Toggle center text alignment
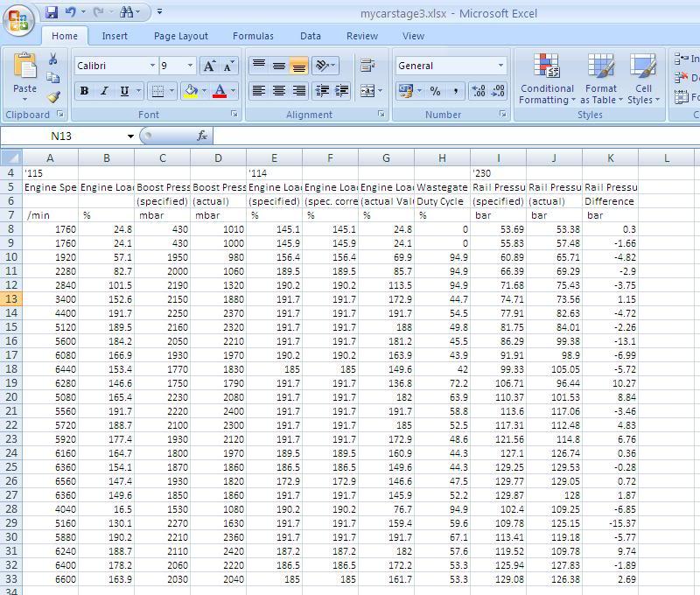The width and height of the screenshot is (700, 595). point(278,91)
